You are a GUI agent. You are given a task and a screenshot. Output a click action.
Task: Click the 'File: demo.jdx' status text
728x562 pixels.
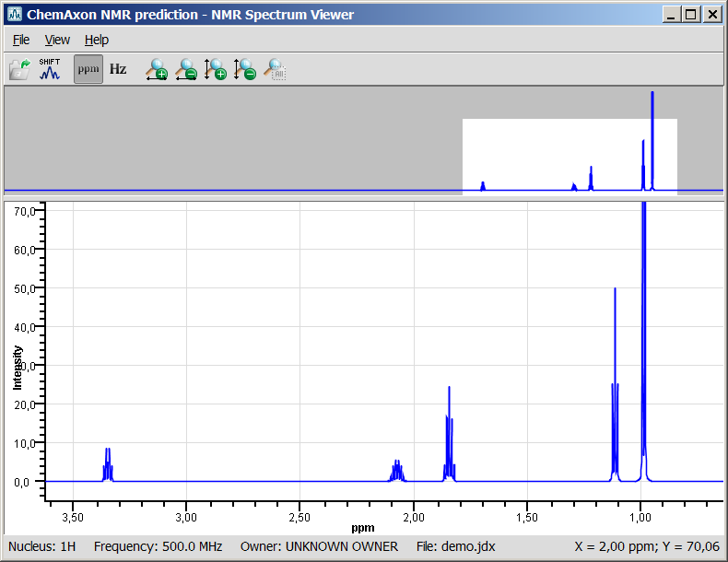click(x=455, y=546)
